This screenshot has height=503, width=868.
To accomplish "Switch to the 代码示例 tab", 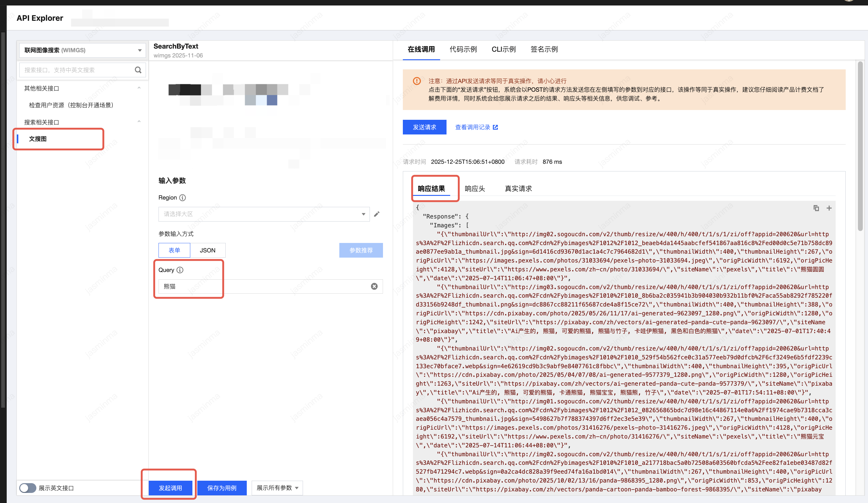I will [463, 49].
